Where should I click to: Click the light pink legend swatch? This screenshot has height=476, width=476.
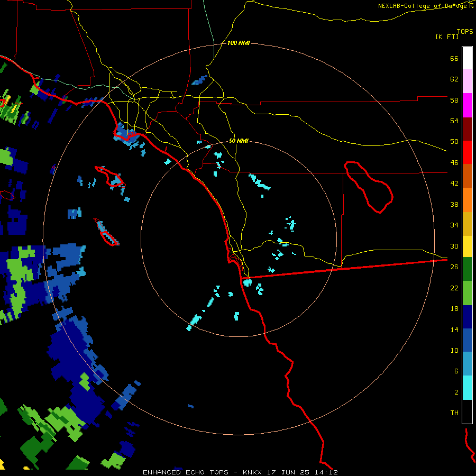click(x=467, y=81)
